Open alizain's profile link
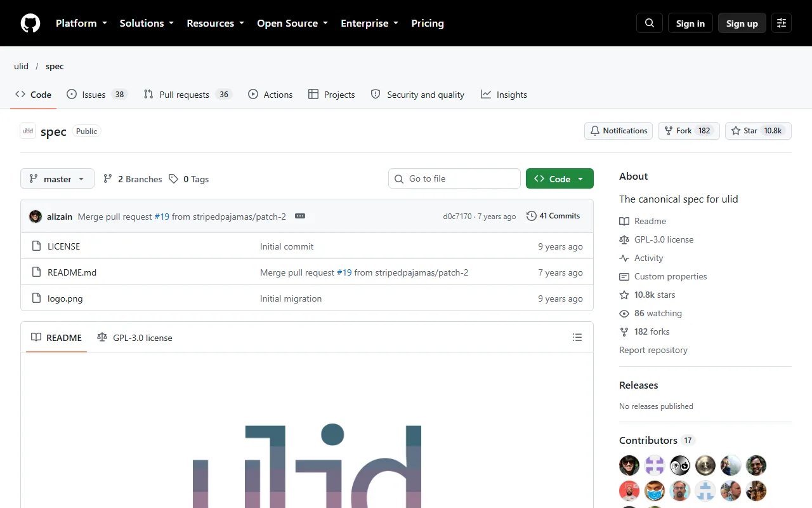812x508 pixels. [x=60, y=217]
